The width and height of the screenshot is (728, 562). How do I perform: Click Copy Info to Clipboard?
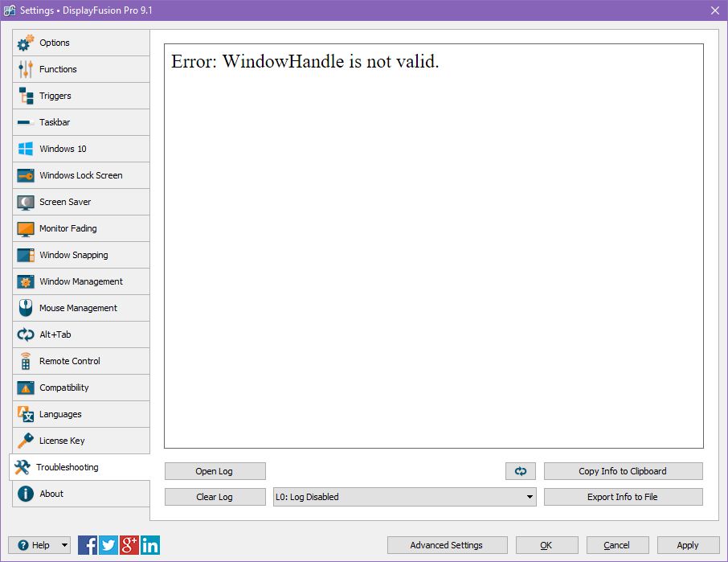(x=623, y=471)
